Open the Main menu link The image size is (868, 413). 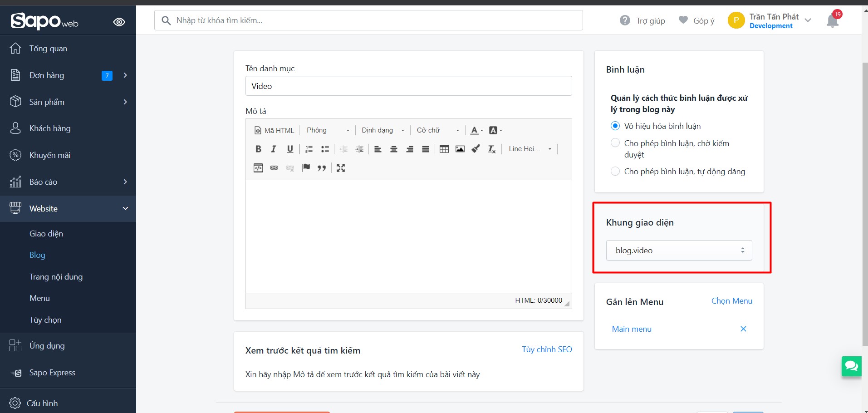click(x=632, y=329)
